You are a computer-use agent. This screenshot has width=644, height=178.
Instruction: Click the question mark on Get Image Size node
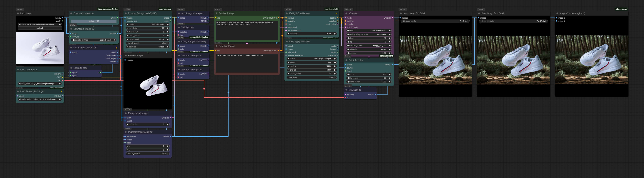116,48
